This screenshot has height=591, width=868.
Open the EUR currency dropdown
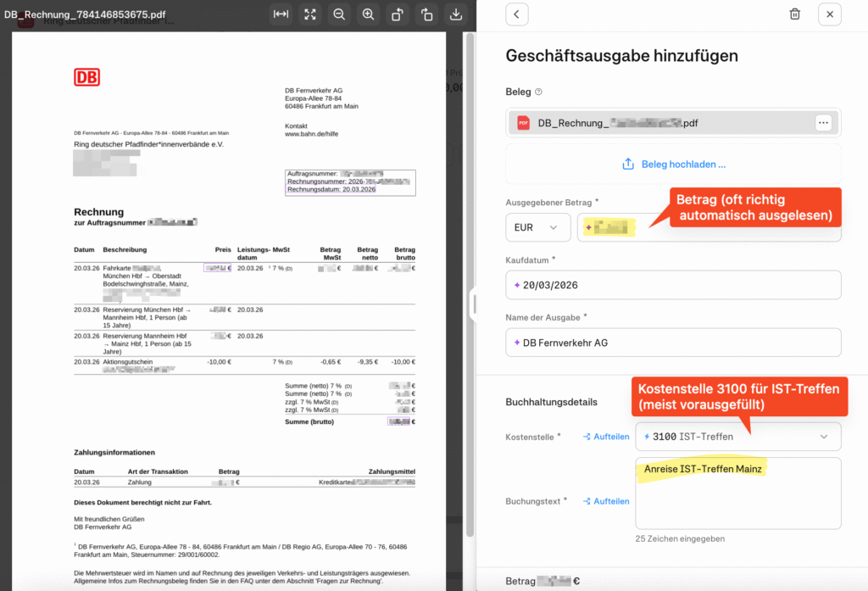pos(537,228)
